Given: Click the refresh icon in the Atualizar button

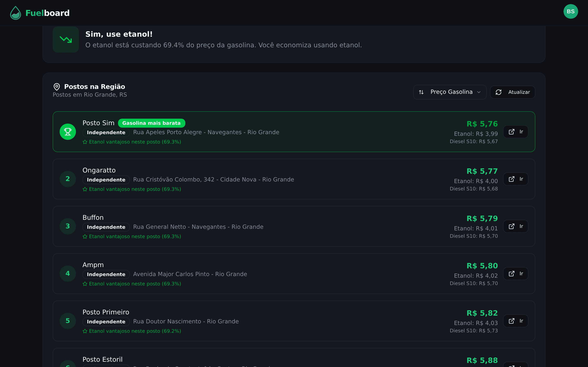Looking at the screenshot, I should click(x=498, y=92).
